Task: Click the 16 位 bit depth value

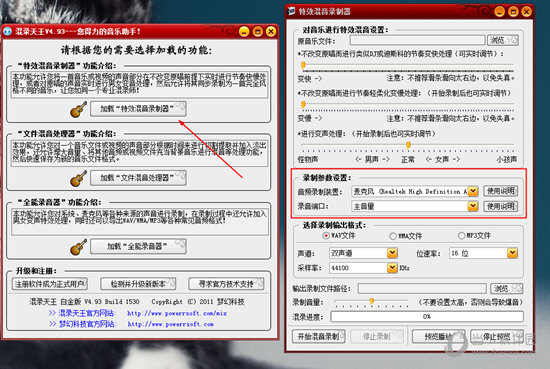Action: click(460, 253)
